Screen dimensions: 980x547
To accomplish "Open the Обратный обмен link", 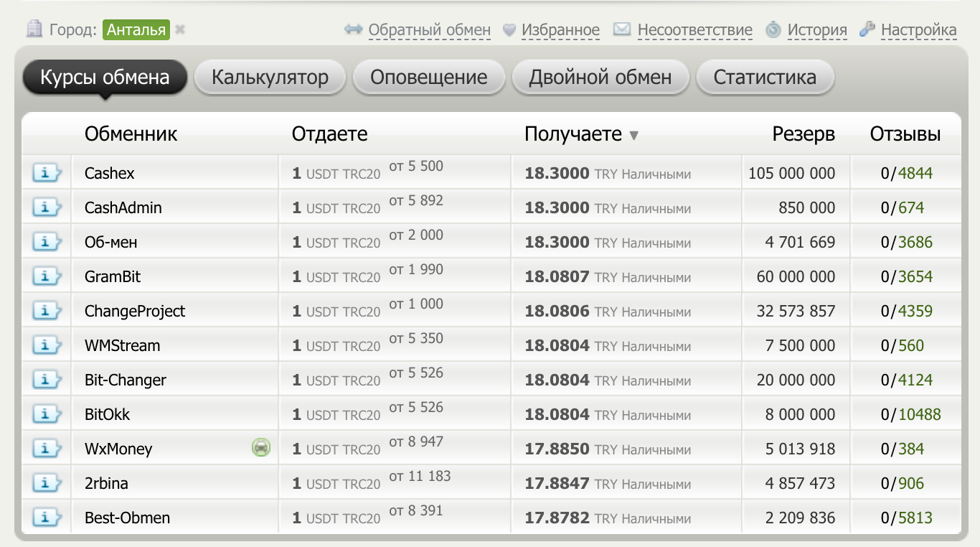I will pos(430,30).
